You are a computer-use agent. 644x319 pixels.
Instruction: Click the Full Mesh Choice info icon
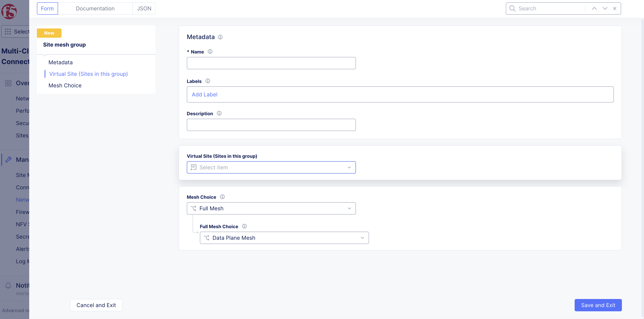[244, 226]
